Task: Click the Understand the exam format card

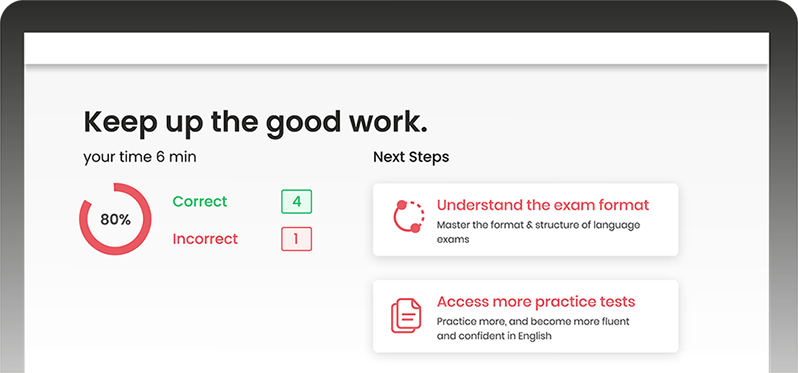Action: tap(526, 219)
